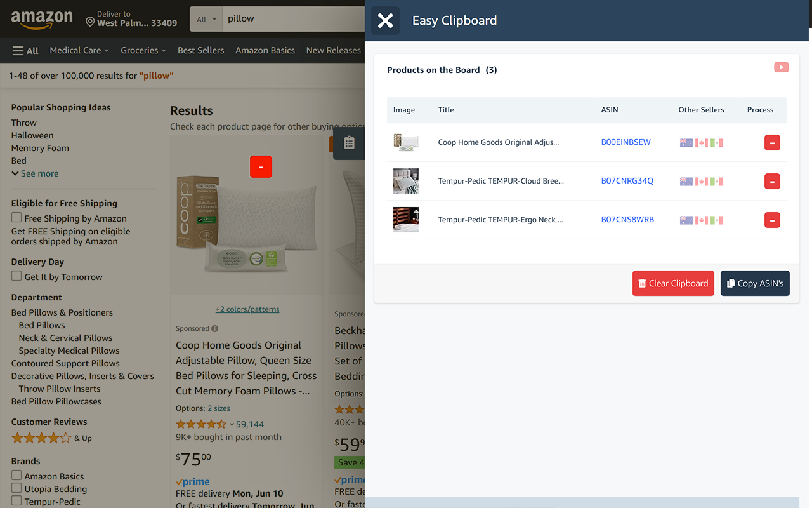Click the TEMPUR-Cloud thumbnail in clipboard
Image resolution: width=812 pixels, height=508 pixels.
click(406, 181)
